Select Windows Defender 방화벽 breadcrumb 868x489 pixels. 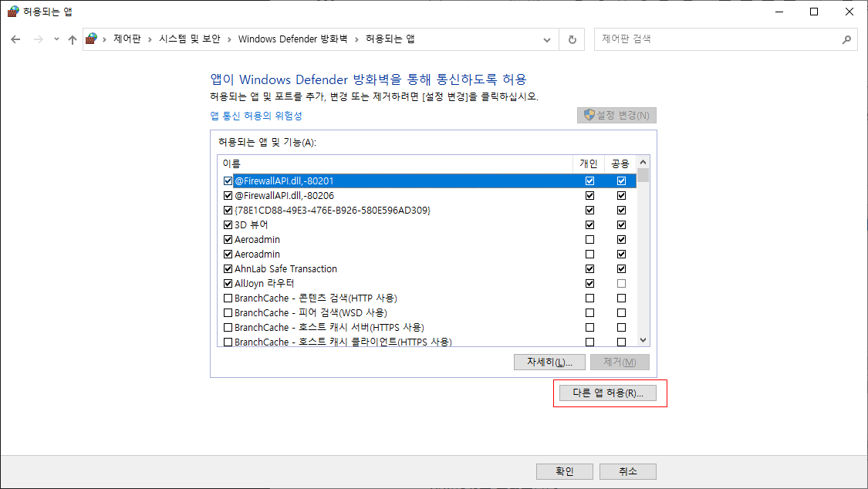tap(293, 39)
